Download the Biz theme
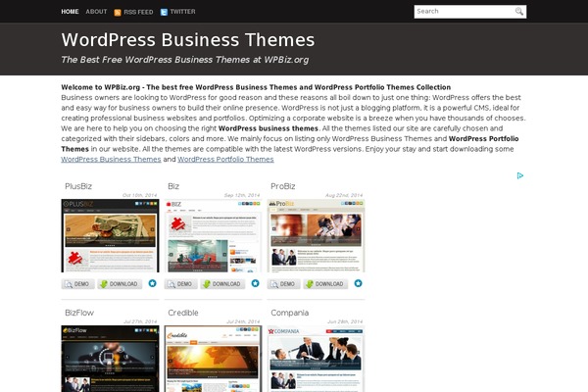The width and height of the screenshot is (588, 392). pos(222,284)
